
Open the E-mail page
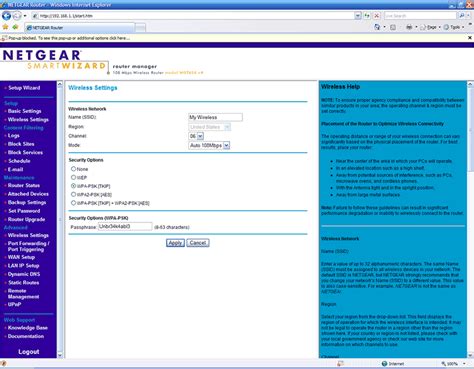pos(15,169)
